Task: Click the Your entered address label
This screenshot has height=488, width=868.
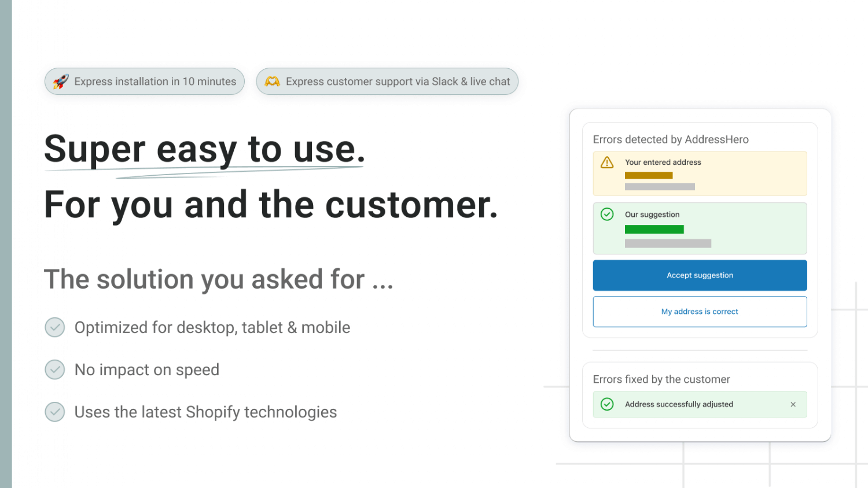Action: click(663, 162)
